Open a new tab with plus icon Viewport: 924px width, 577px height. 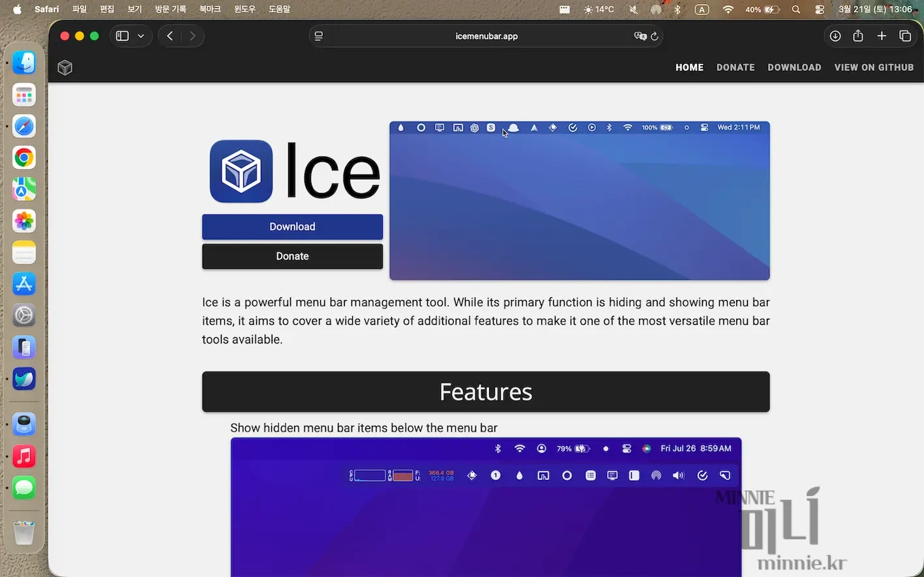click(882, 36)
